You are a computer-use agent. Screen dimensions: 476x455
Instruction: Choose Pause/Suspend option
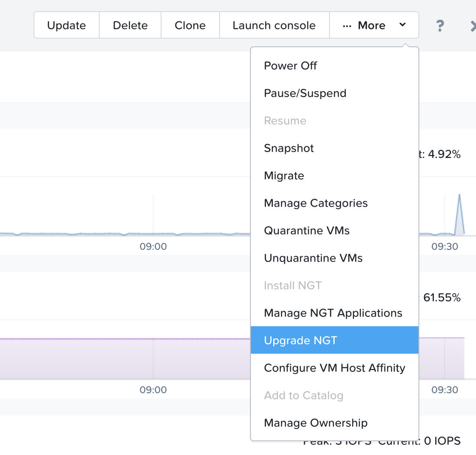335,93
